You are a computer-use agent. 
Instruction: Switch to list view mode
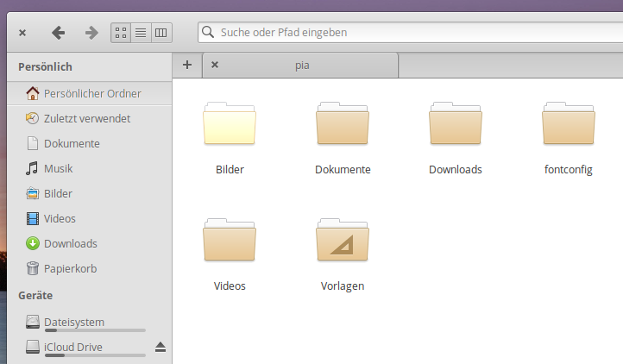tap(141, 33)
